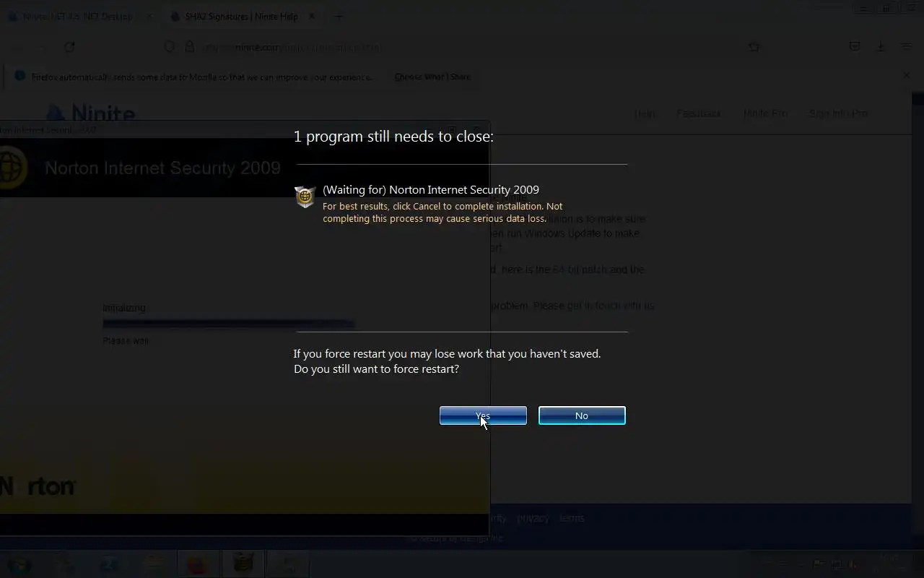Click the Norton installer progress bar
Screen dimensions: 924x578
tap(228, 324)
